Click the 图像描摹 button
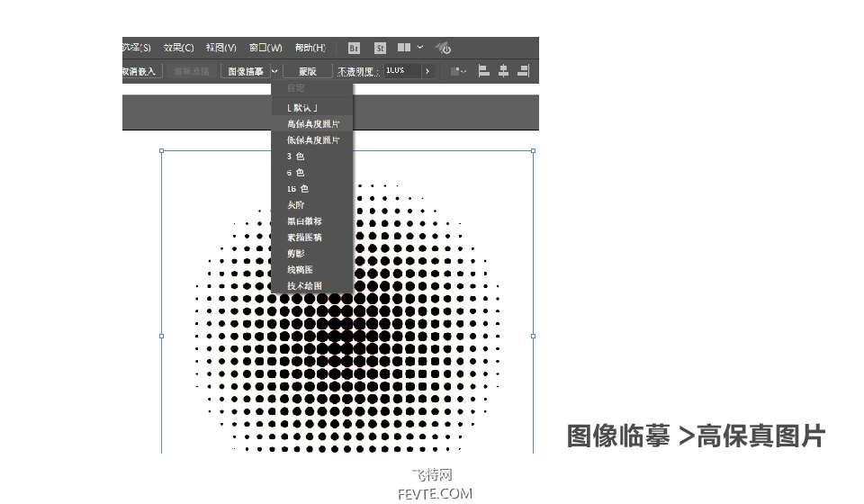Viewport: 864px width, 504px height. (x=245, y=71)
